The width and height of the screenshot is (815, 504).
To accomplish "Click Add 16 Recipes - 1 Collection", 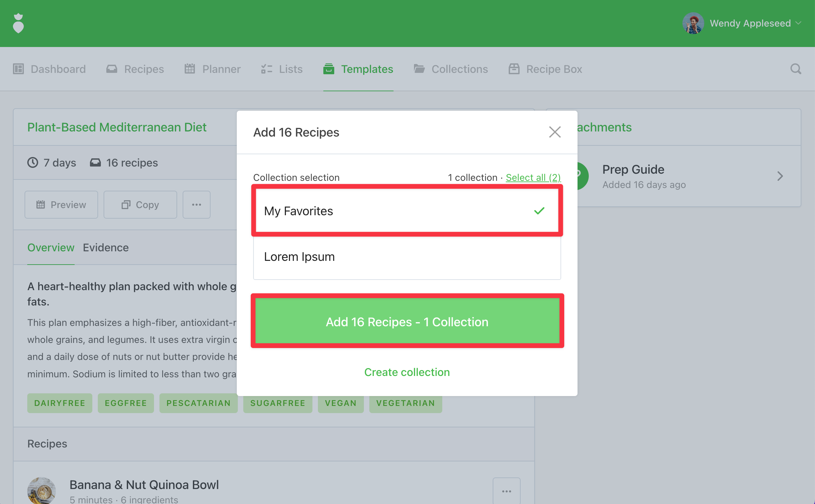I will 407,322.
